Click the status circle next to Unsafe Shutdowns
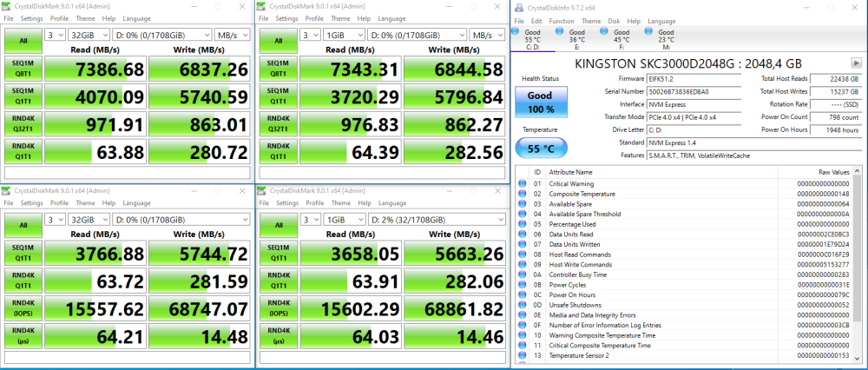Screen dimensions: 868x370 522,305
